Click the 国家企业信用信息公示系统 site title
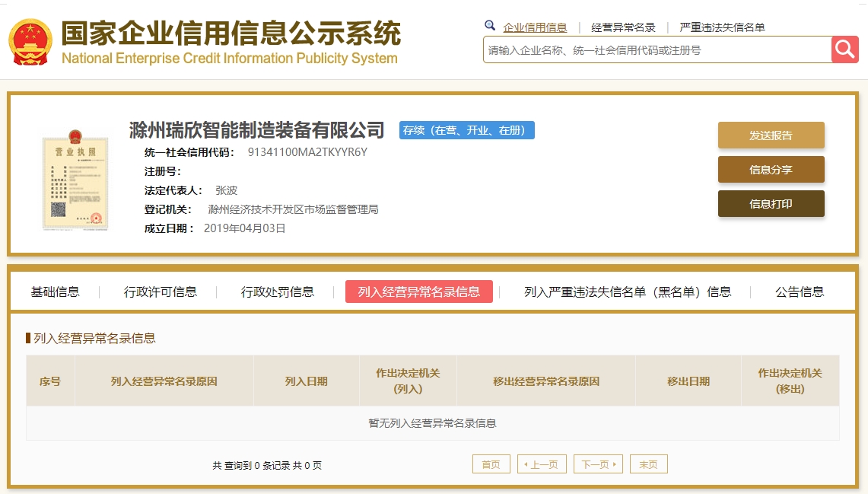 tap(231, 33)
